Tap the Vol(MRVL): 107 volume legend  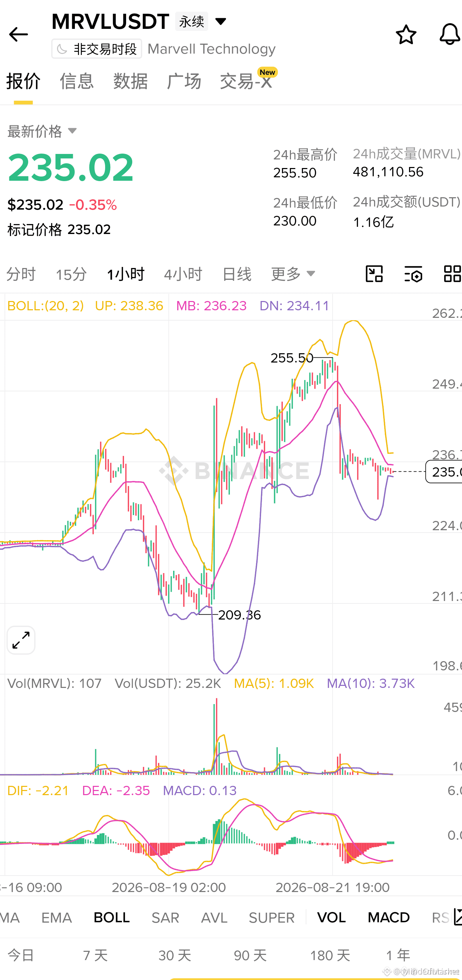54,683
